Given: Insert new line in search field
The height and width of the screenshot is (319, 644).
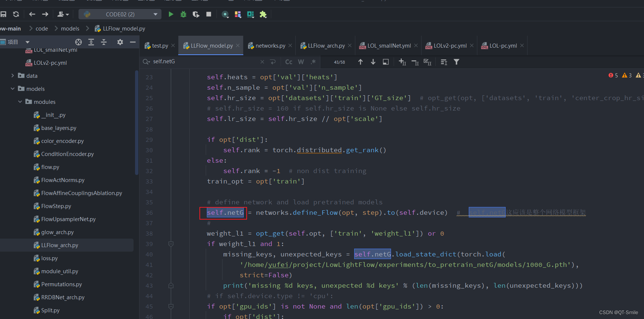Looking at the screenshot, I should click(x=273, y=62).
